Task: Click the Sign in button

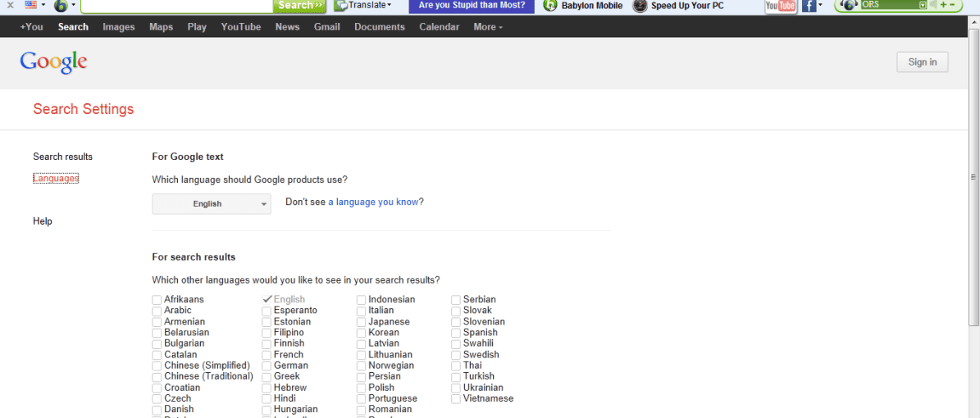Action: [x=922, y=62]
